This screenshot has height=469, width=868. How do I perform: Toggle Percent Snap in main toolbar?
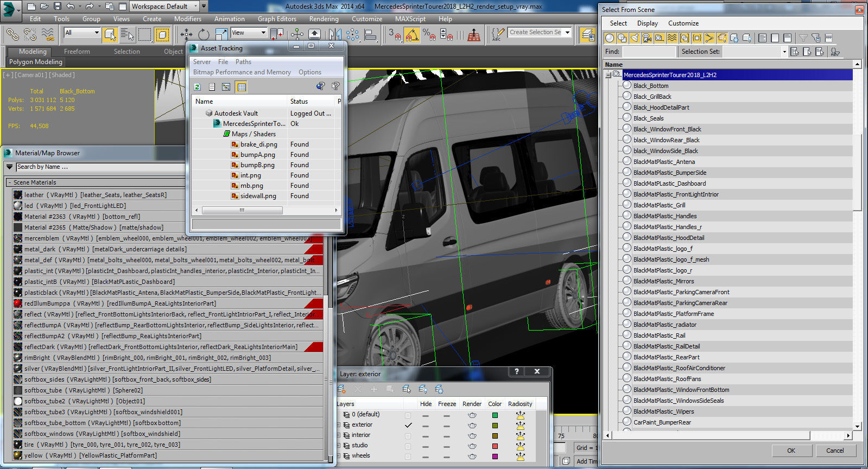pos(429,34)
